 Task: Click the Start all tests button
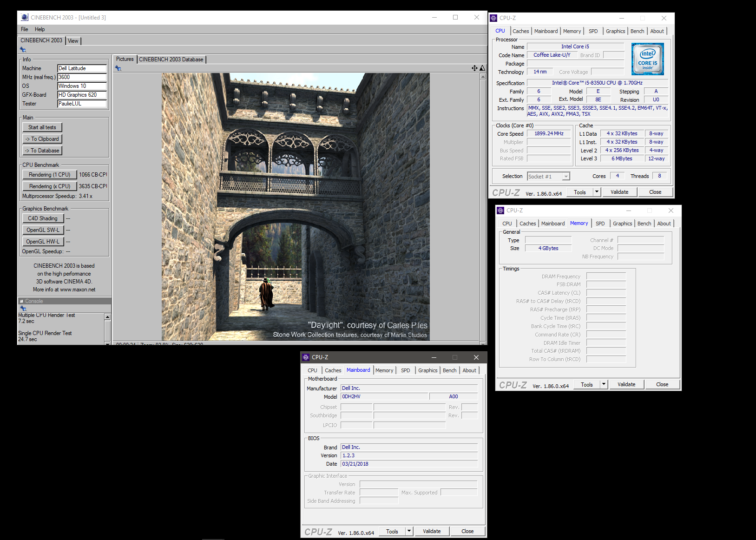42,127
